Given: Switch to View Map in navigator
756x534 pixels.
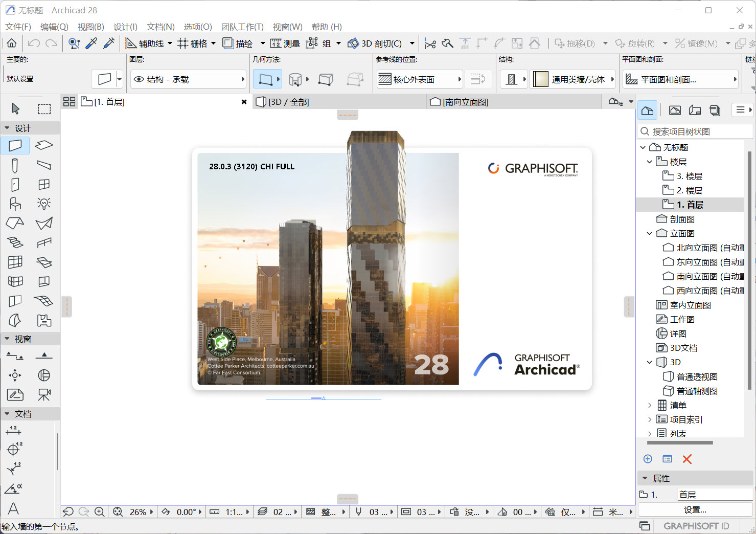Looking at the screenshot, I should pos(675,110).
